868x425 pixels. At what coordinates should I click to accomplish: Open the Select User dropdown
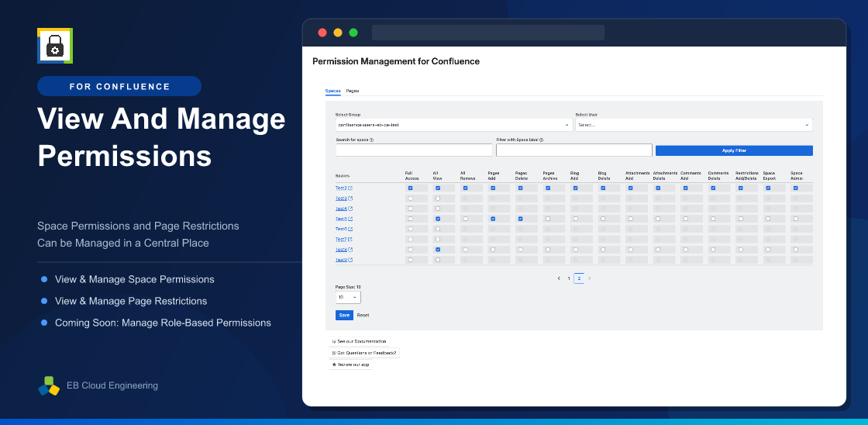click(x=694, y=125)
